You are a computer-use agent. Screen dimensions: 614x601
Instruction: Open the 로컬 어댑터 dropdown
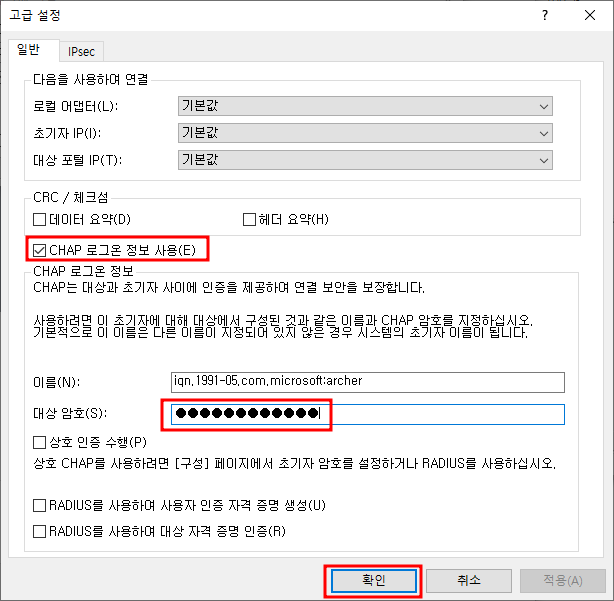click(x=365, y=106)
